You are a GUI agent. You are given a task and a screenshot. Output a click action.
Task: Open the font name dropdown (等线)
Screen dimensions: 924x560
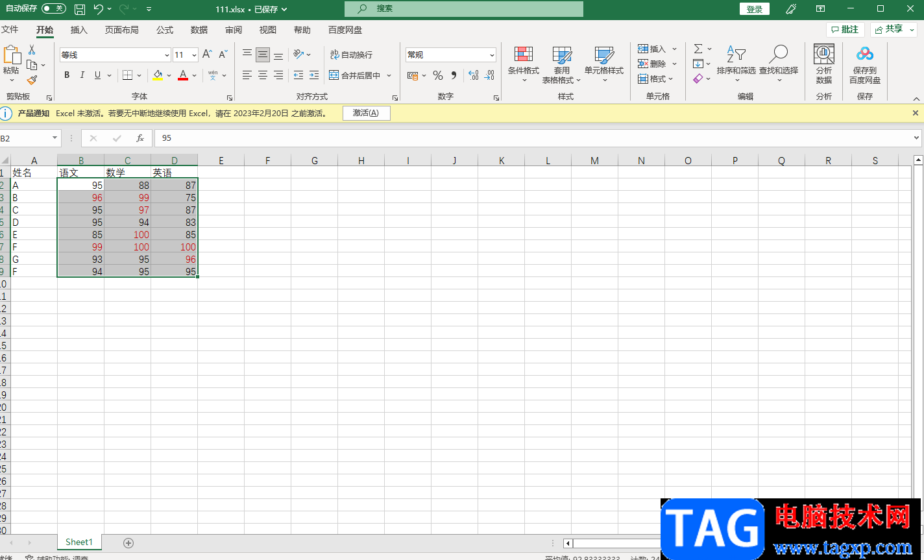pyautogui.click(x=167, y=55)
